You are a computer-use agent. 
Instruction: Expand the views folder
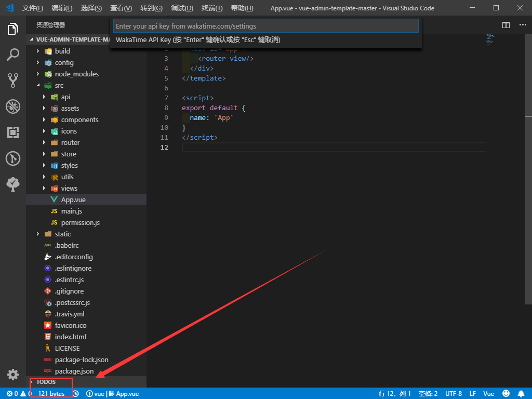(86, 188)
